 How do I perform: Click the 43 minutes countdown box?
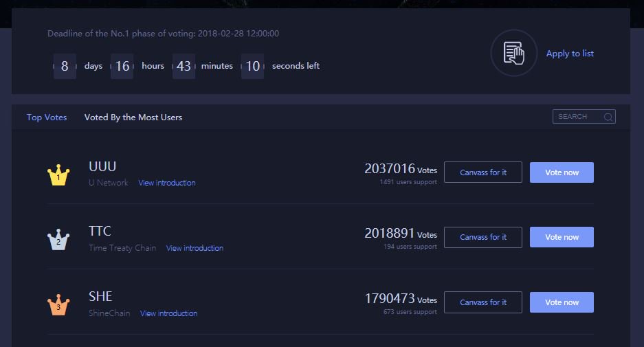tap(184, 66)
